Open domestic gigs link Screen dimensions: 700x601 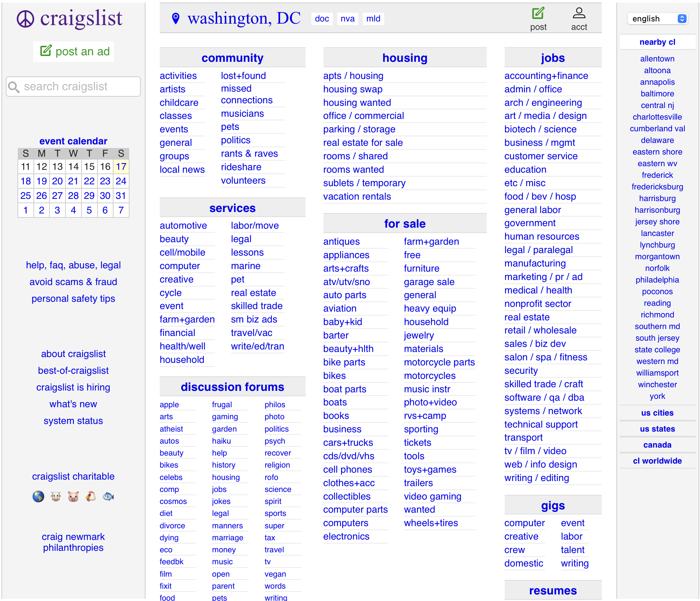coord(524,564)
